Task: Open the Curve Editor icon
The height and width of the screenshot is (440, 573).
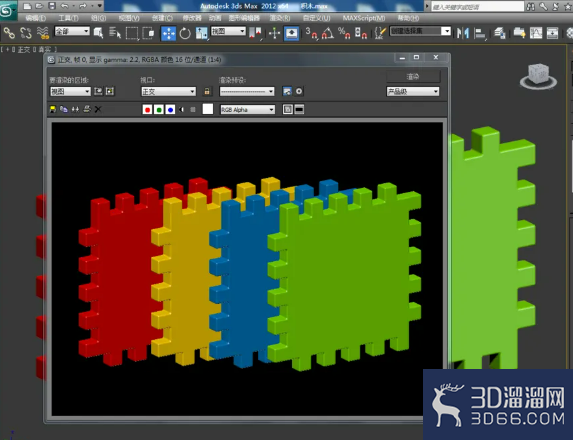Action: [536, 33]
